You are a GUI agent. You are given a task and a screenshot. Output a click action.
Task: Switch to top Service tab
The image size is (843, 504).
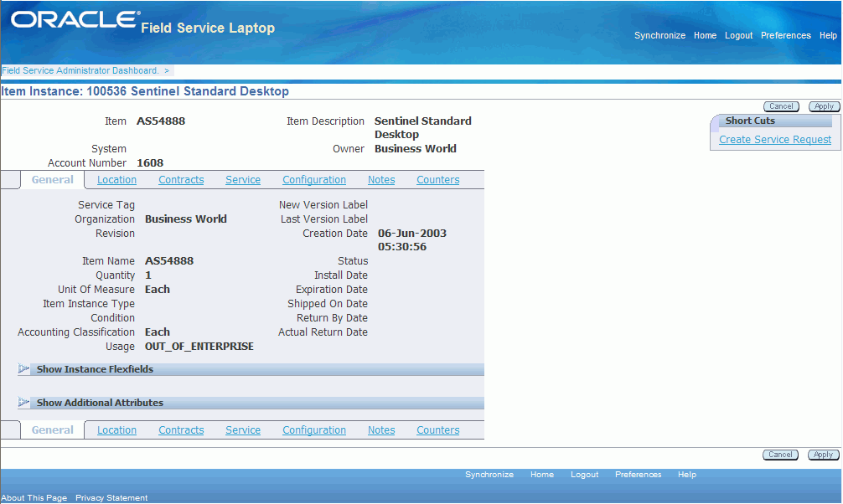(x=243, y=180)
